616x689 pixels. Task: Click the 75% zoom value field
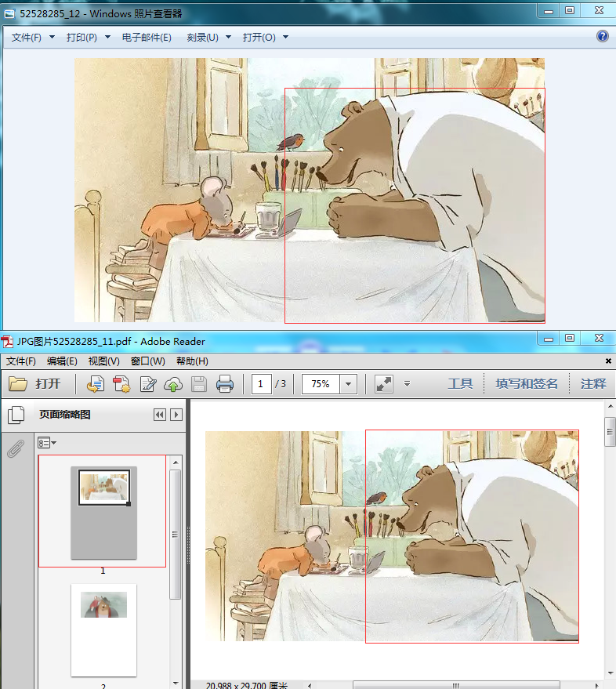321,384
